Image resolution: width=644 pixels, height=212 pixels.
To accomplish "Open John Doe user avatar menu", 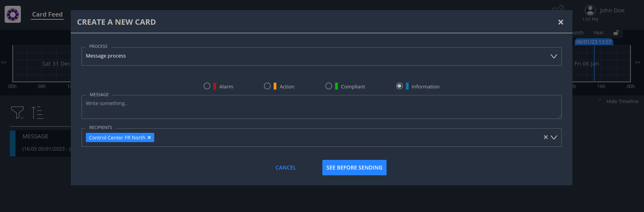I will tap(590, 10).
